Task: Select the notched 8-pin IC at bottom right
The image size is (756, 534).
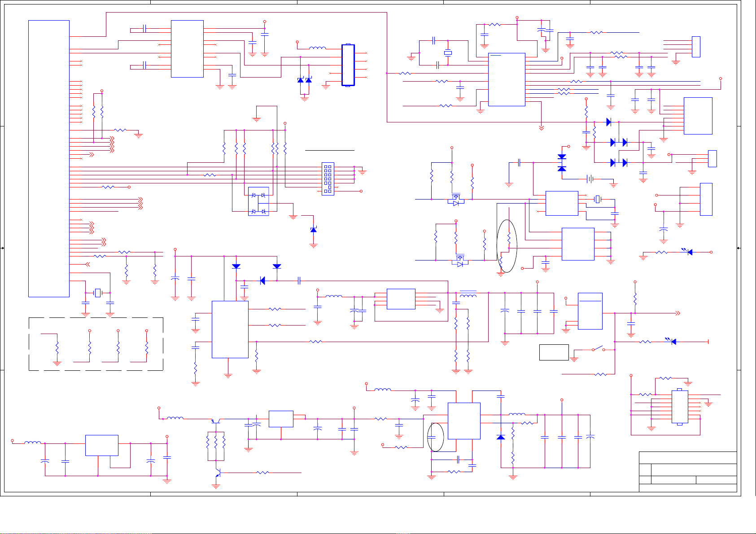Action: pos(680,407)
